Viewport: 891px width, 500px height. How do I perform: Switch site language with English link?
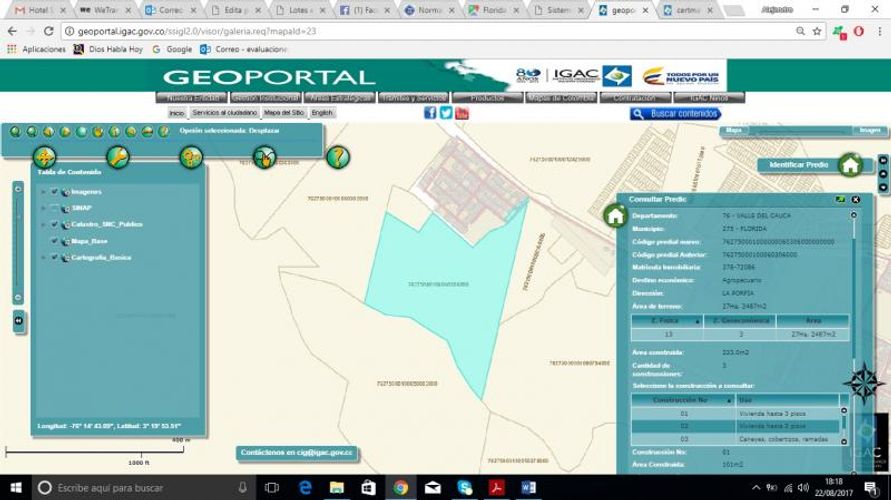click(322, 113)
